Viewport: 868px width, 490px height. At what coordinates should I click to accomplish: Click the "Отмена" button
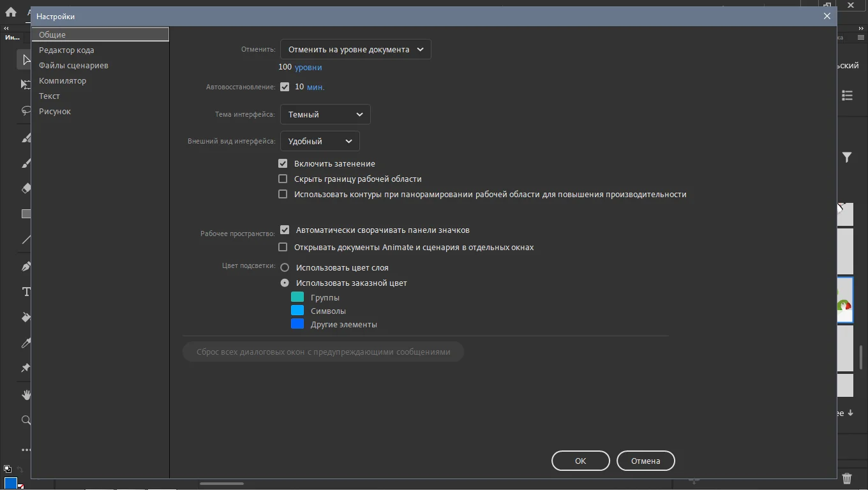pos(645,461)
